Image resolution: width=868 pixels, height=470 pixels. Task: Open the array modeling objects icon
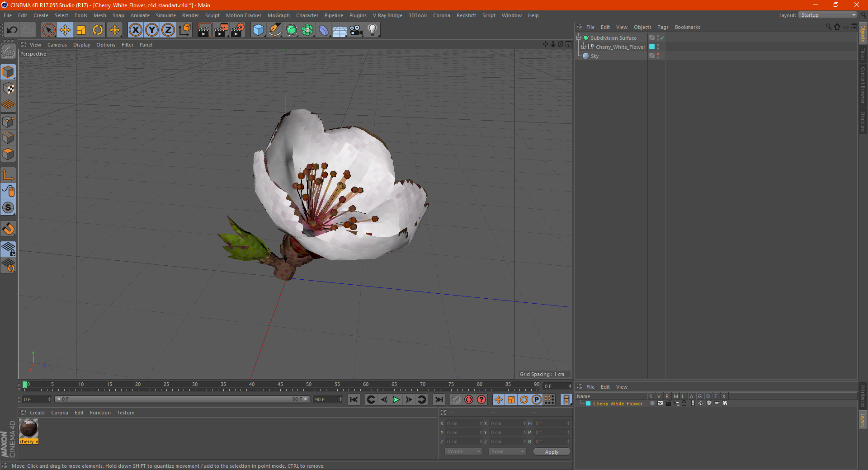308,30
